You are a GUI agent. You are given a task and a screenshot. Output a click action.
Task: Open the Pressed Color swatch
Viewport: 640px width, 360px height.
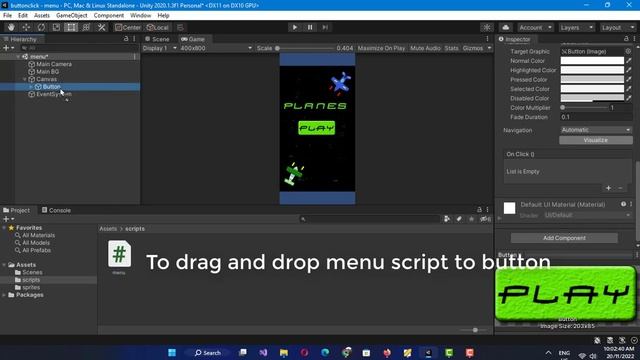coord(592,80)
